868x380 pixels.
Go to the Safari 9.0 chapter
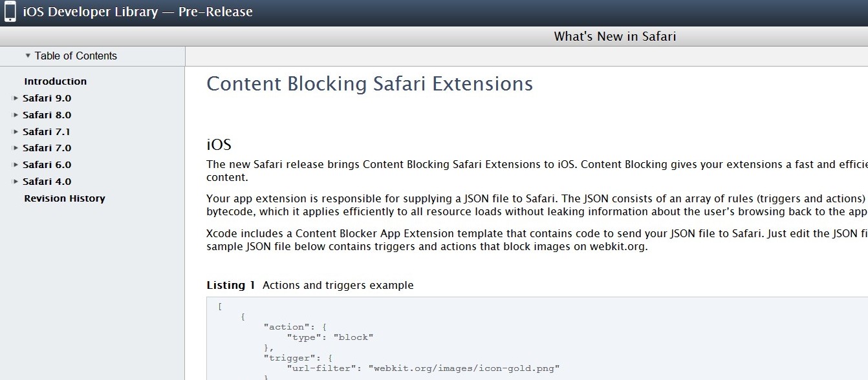pyautogui.click(x=47, y=98)
